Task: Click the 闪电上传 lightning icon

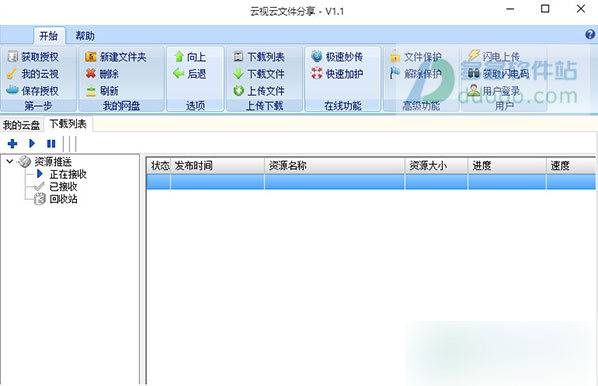Action: click(x=473, y=56)
